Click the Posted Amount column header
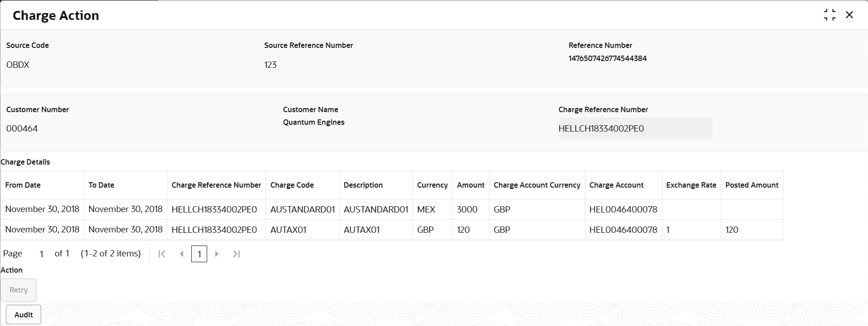Screen dimensions: 868x326 (x=751, y=185)
